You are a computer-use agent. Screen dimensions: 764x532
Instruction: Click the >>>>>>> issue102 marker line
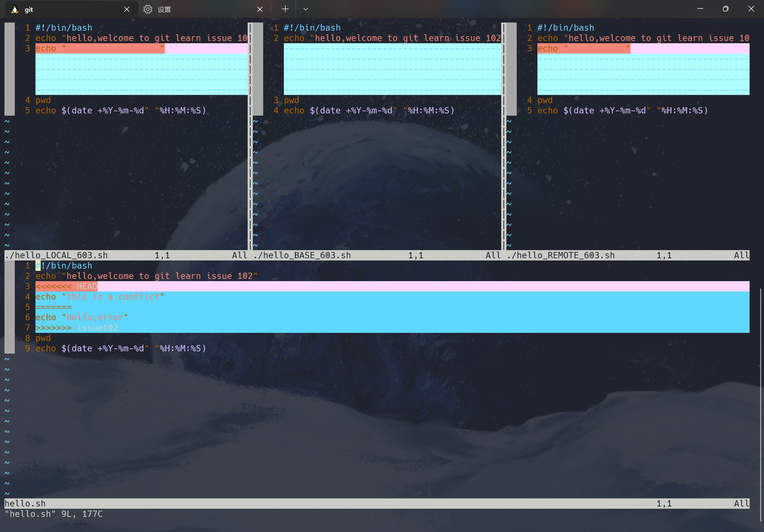click(77, 328)
